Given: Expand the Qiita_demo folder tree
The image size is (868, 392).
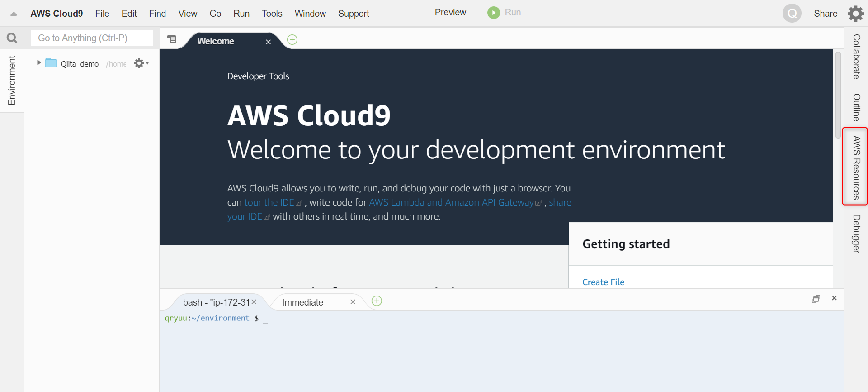Looking at the screenshot, I should 39,63.
